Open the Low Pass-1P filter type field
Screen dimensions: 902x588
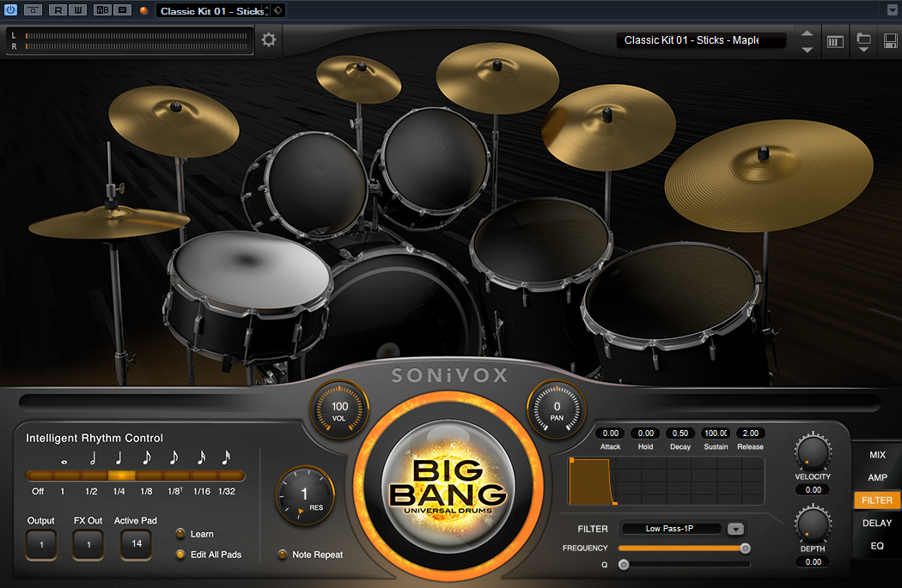(x=670, y=529)
